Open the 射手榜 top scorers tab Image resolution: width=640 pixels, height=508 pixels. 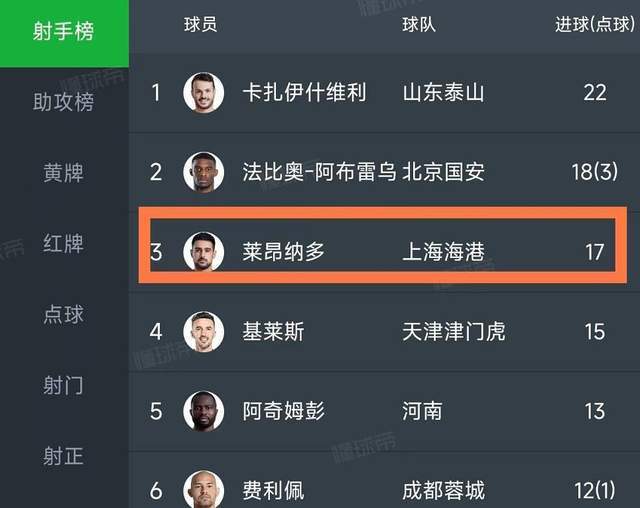tap(64, 32)
